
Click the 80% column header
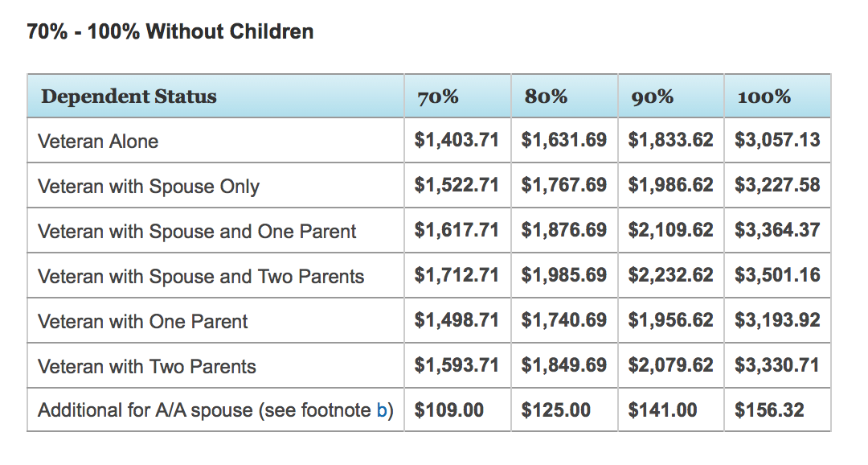pyautogui.click(x=546, y=97)
